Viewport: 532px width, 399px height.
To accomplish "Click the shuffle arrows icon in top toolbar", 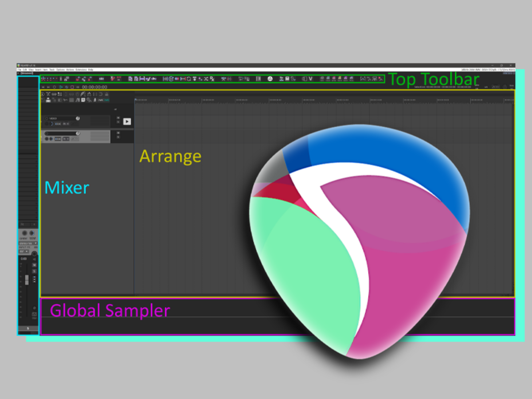I will tap(206, 78).
